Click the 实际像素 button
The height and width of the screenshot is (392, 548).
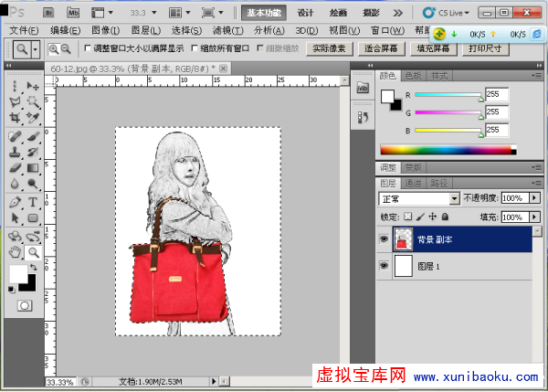coord(329,49)
